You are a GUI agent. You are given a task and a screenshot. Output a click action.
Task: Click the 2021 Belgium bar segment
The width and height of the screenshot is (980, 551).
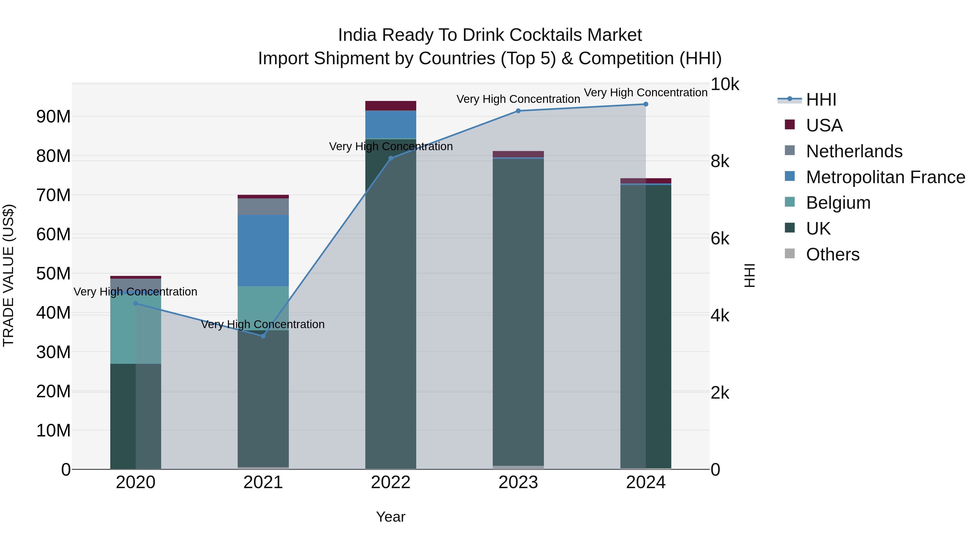coord(263,308)
